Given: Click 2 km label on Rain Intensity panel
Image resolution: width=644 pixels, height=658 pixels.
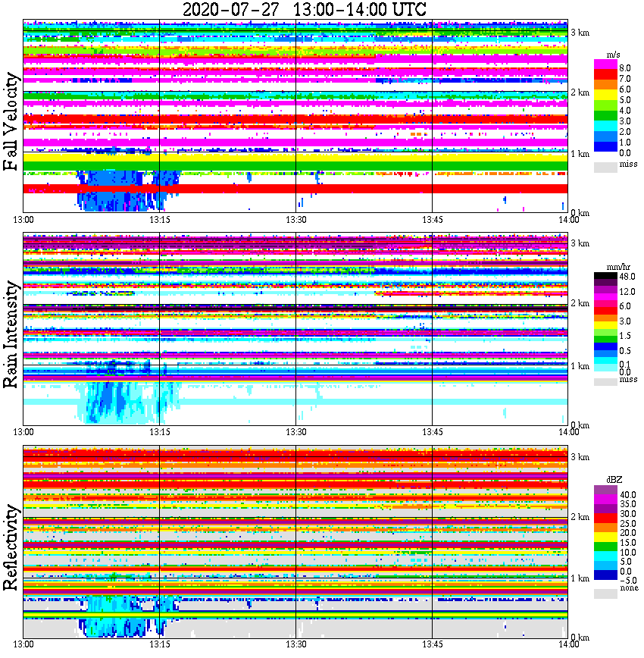Looking at the screenshot, I should tap(580, 303).
